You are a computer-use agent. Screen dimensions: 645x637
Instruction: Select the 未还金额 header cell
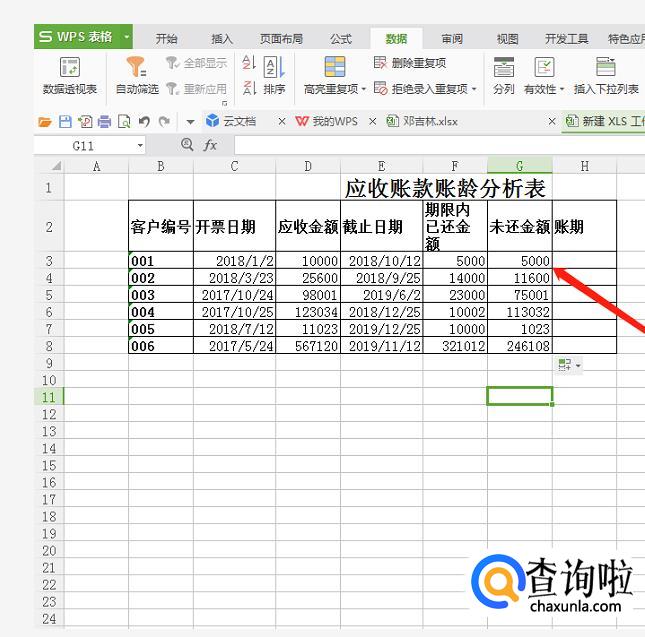tap(520, 227)
